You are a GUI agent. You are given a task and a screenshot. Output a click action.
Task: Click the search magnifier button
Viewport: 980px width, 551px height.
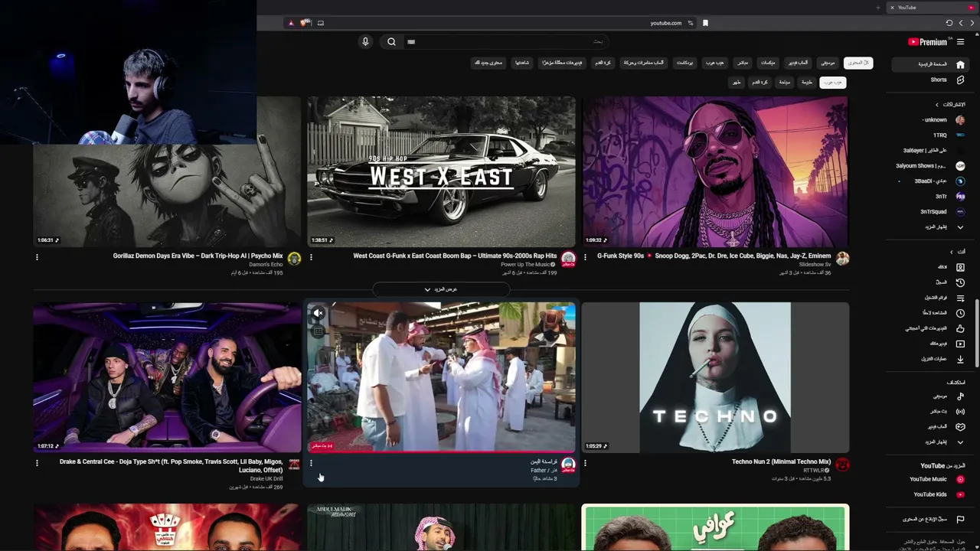pyautogui.click(x=391, y=42)
